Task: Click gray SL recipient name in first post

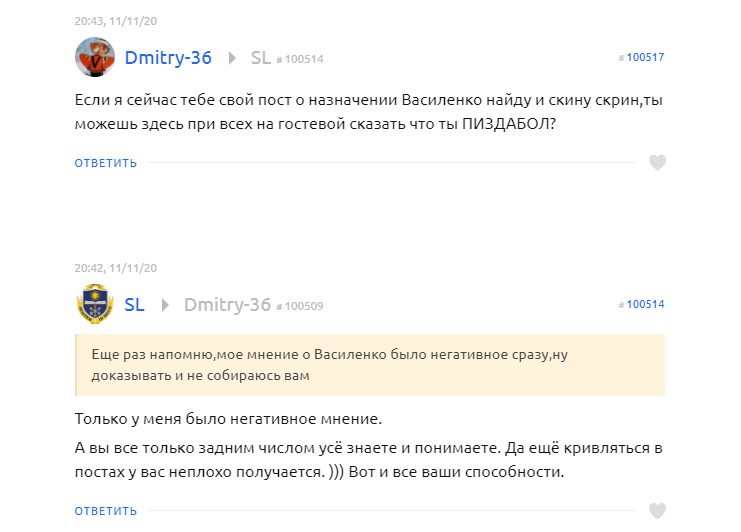Action: tap(260, 58)
